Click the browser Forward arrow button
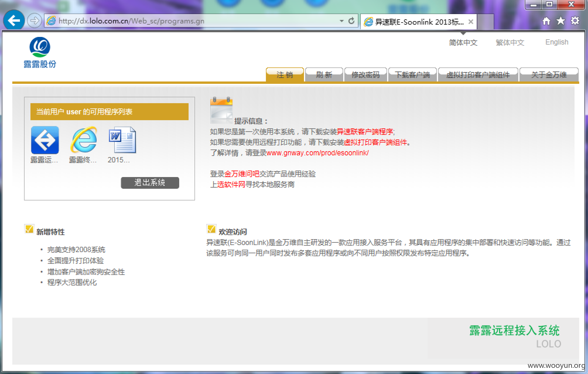588x374 pixels. (x=34, y=21)
